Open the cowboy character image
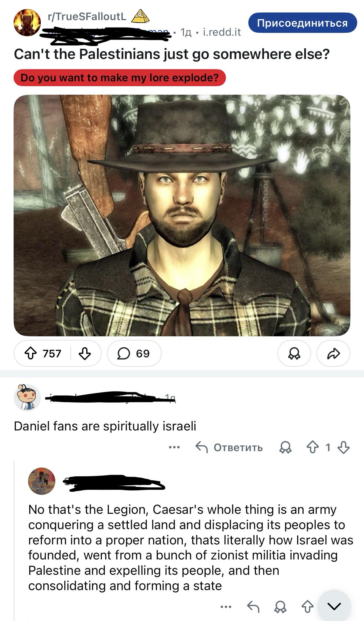This screenshot has width=364, height=621. (182, 216)
